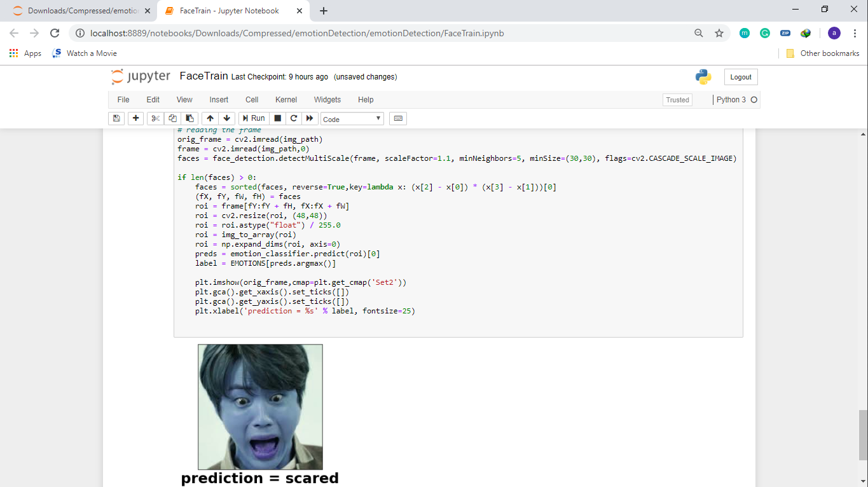The image size is (868, 487).
Task: Restart the kernel with the circular arrow
Action: [294, 118]
